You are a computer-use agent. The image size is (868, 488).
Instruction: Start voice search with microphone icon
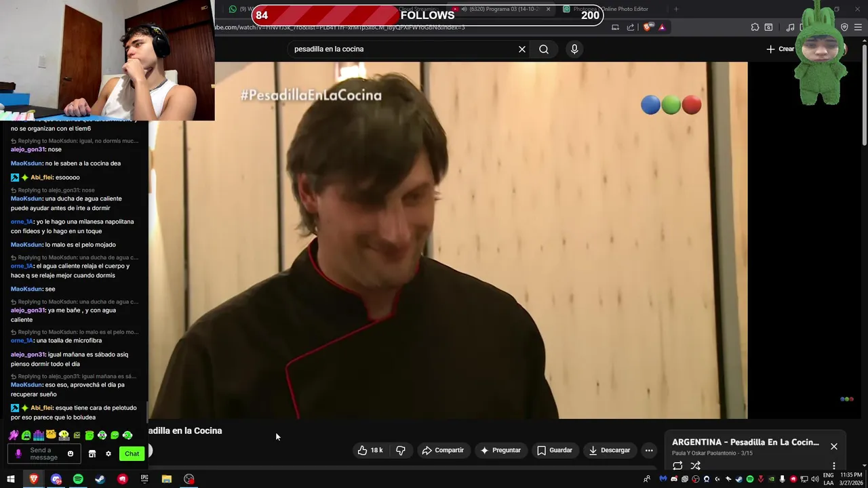pyautogui.click(x=574, y=49)
